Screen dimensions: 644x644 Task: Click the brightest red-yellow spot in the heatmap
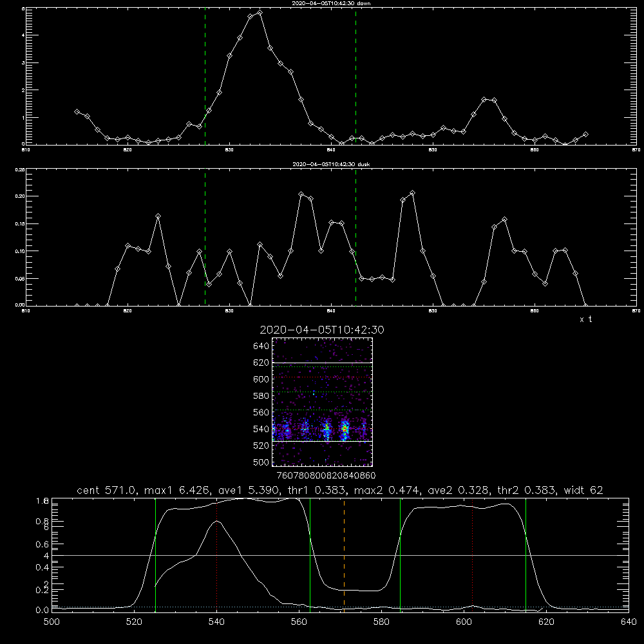[x=345, y=429]
